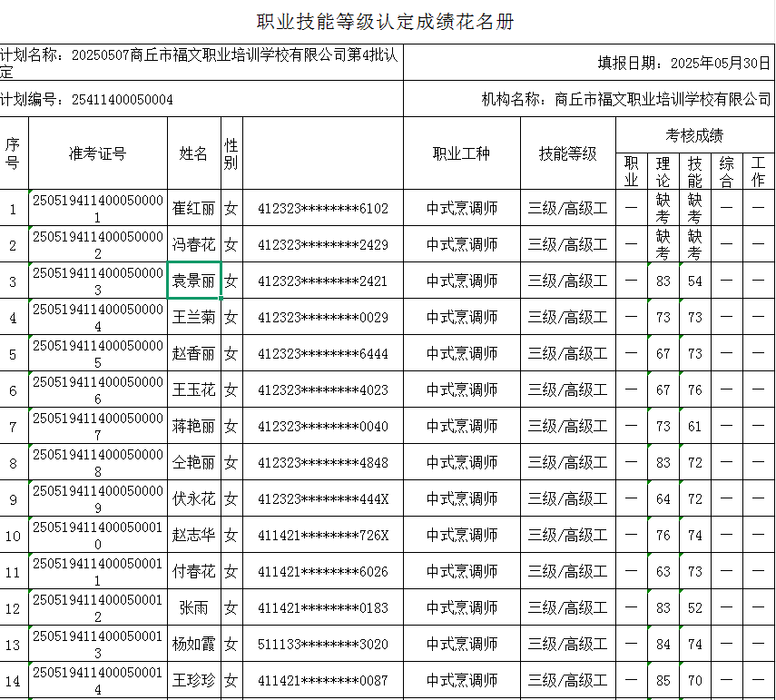Click the name cell 赵香丽

[194, 353]
